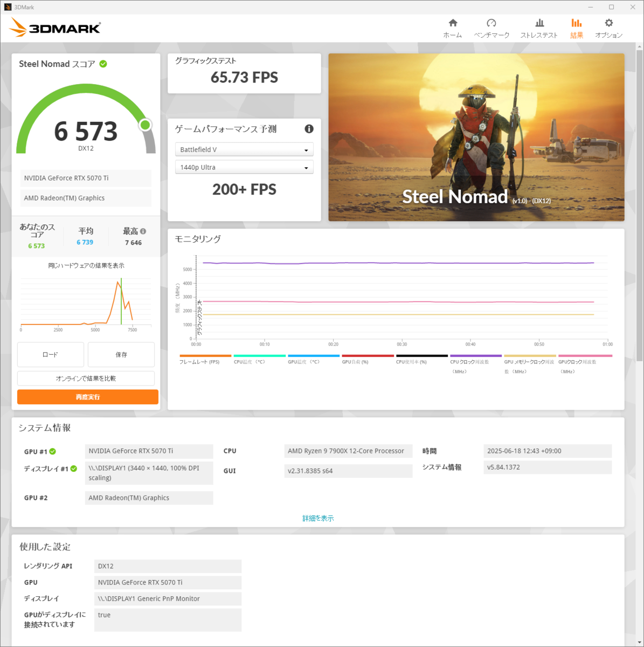The height and width of the screenshot is (647, 644).
Task: Click the 2025-06-18 12:43 time field
Action: coord(548,451)
